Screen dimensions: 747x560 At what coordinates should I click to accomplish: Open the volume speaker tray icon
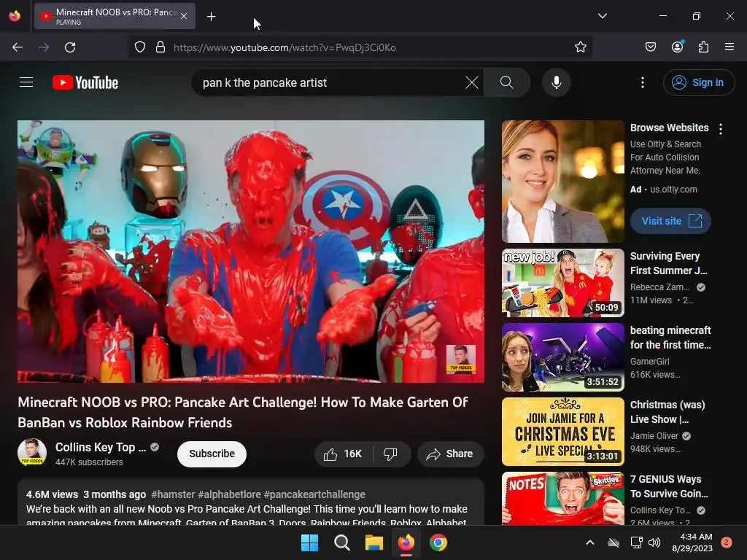pos(654,542)
